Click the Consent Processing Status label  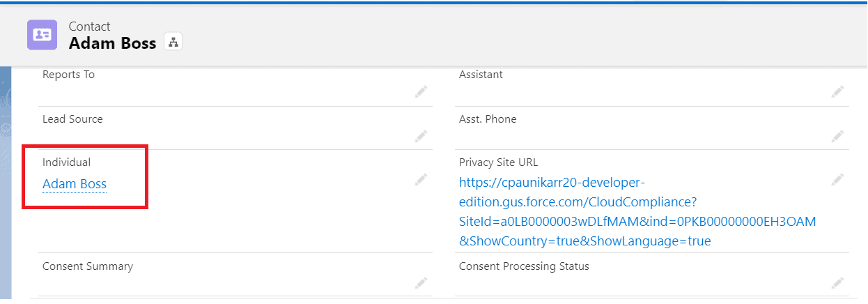524,266
